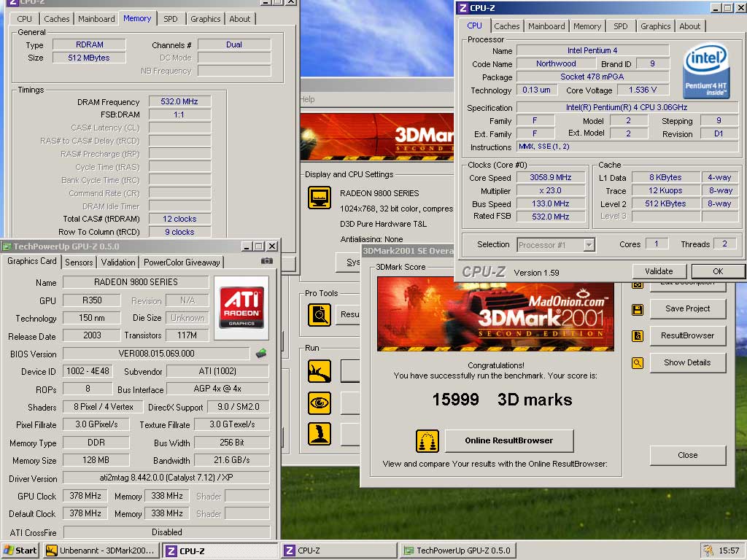Click the ResultBrowser button
Image resolution: width=747 pixels, height=560 pixels.
(687, 335)
